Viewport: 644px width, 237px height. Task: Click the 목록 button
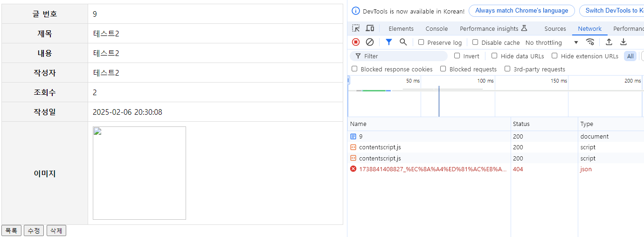pyautogui.click(x=12, y=230)
